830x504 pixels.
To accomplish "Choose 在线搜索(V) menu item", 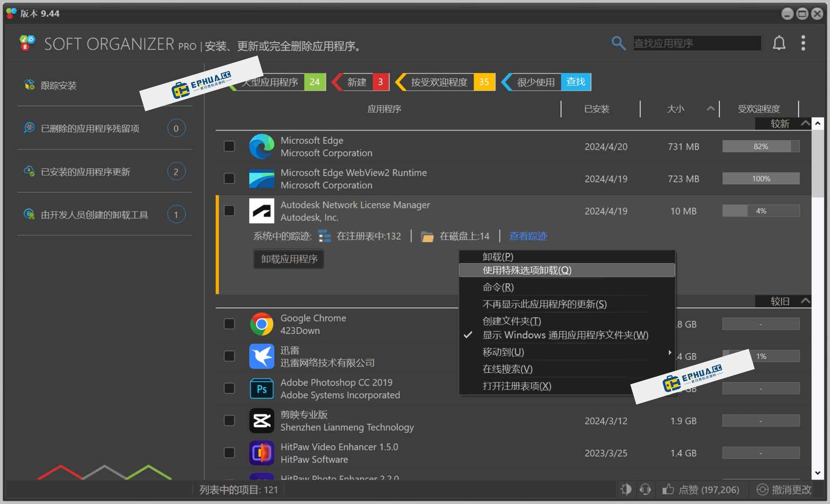I will (567, 369).
